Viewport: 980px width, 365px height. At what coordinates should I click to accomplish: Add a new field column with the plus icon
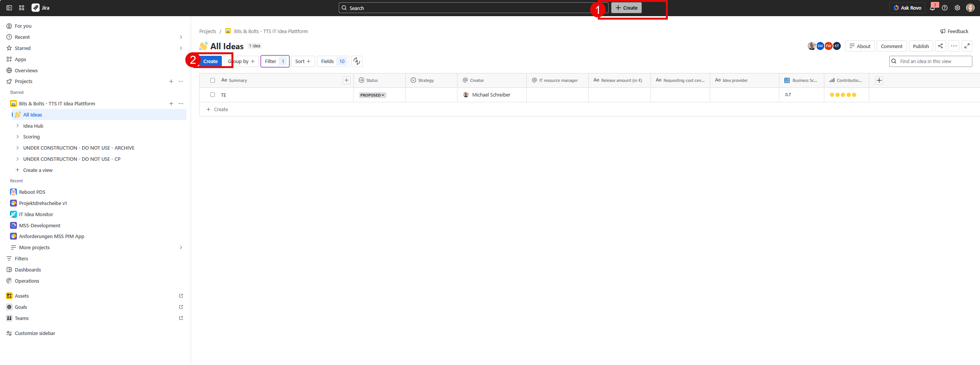point(879,80)
